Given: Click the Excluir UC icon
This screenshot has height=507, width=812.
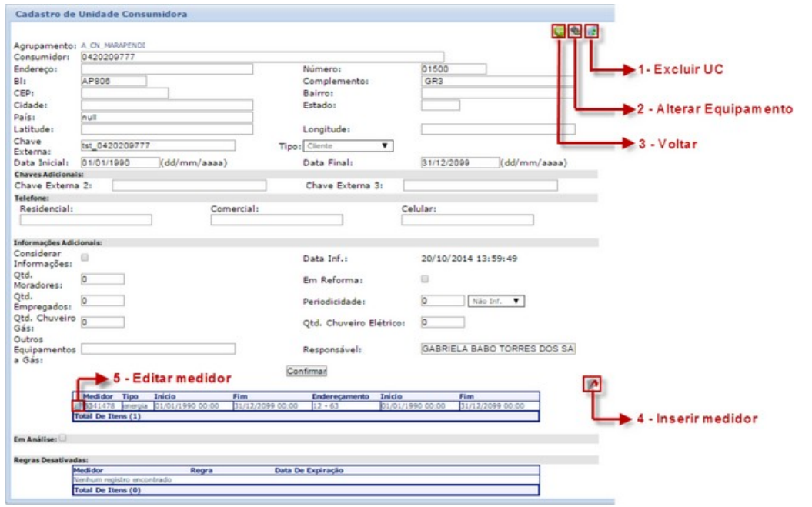Looking at the screenshot, I should pyautogui.click(x=591, y=32).
